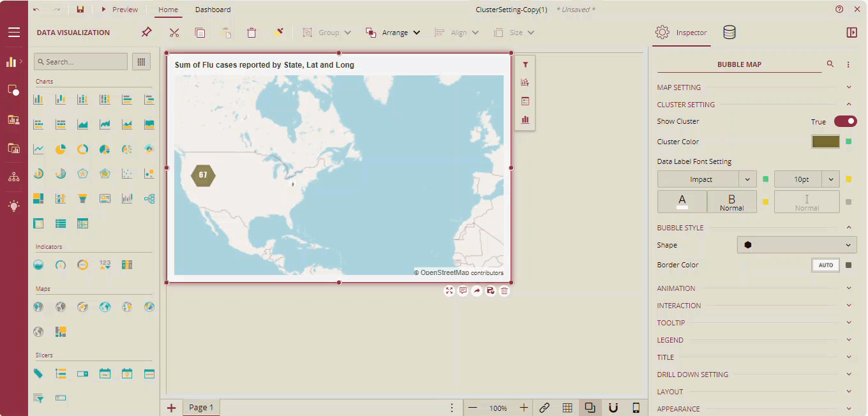Select the pie chart icon
This screenshot has width=868, height=416.
pos(61,149)
